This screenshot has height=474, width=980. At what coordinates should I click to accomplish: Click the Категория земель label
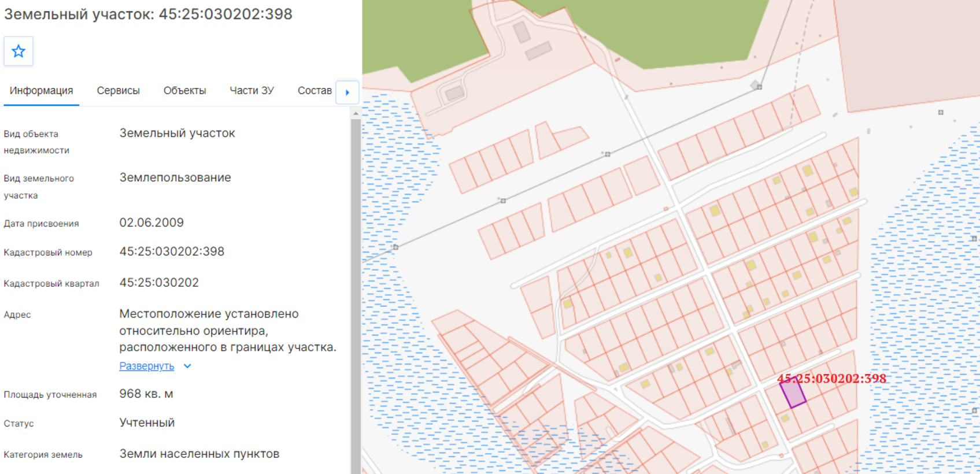coord(43,454)
